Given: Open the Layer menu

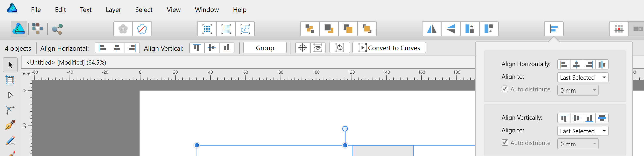Looking at the screenshot, I should [x=113, y=10].
